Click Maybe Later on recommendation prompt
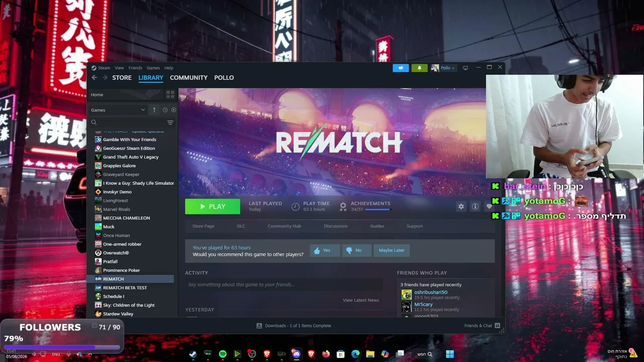This screenshot has width=644, height=362. (391, 250)
